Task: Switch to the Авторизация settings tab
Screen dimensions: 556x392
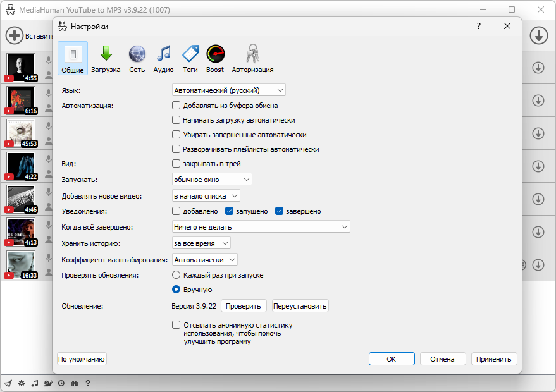Action: point(252,59)
